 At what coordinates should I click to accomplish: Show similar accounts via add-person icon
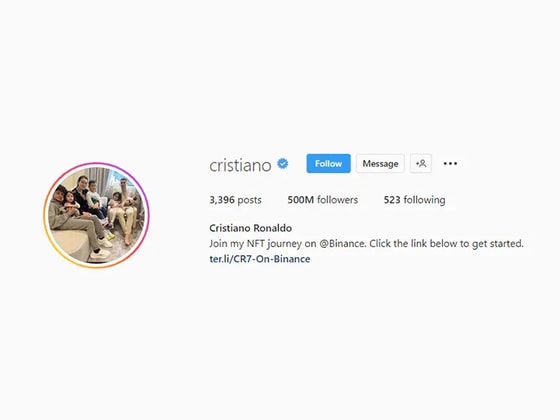[x=421, y=164]
